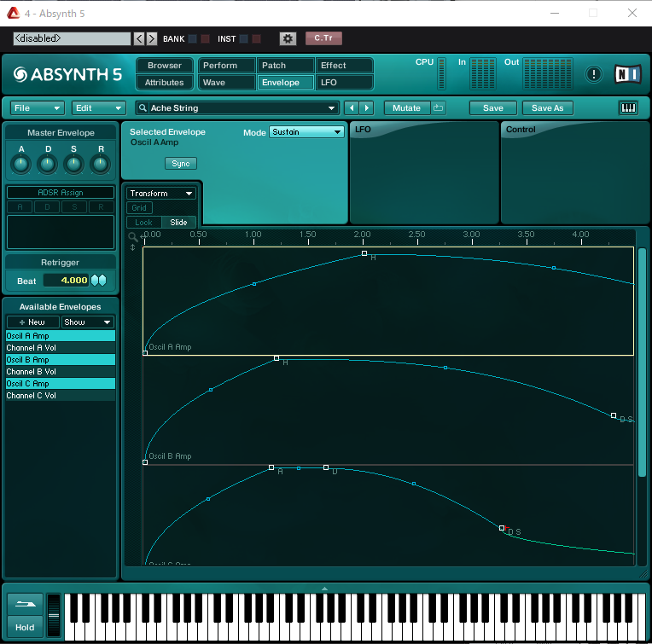The width and height of the screenshot is (652, 644).
Task: Toggle ADSR Assign S button
Action: click(74, 206)
